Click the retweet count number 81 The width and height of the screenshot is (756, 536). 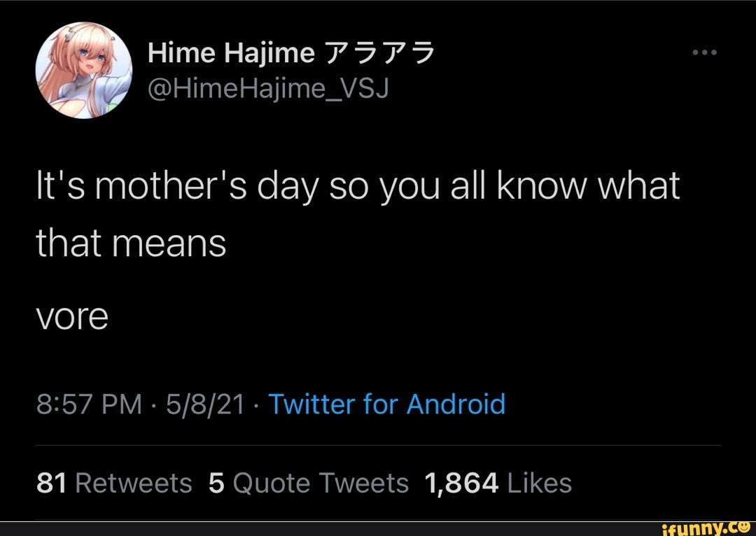point(51,483)
